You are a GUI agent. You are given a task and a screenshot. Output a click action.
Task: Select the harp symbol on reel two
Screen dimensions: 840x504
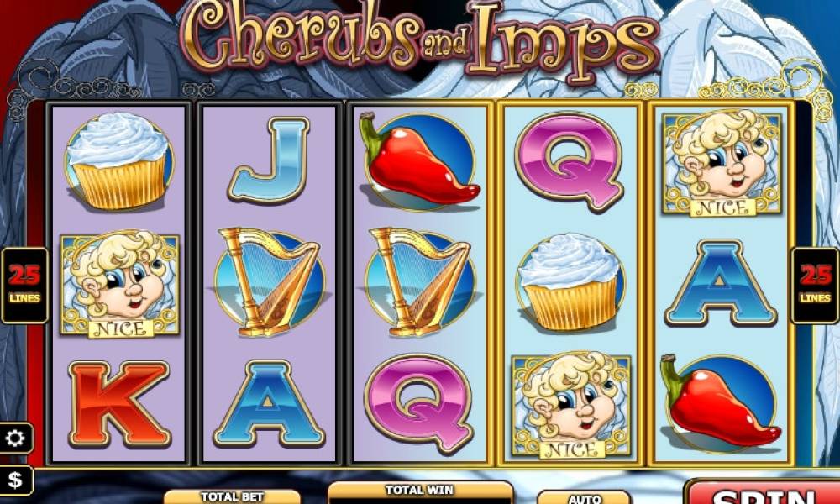tap(270, 282)
